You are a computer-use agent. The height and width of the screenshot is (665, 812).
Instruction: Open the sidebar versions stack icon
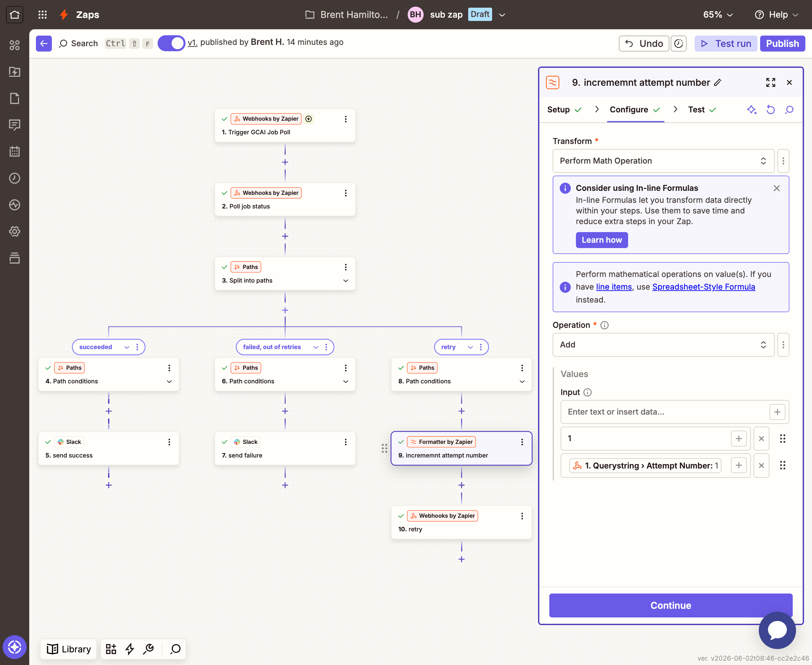pos(15,258)
